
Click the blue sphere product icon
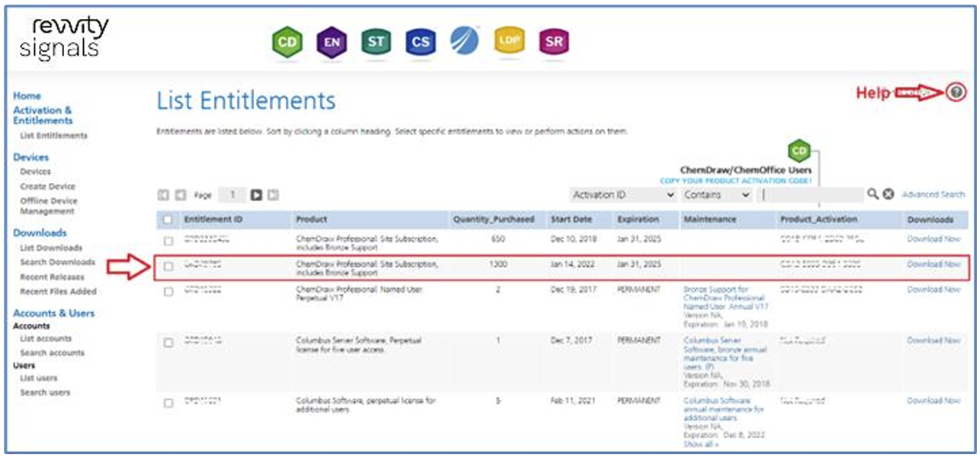464,41
